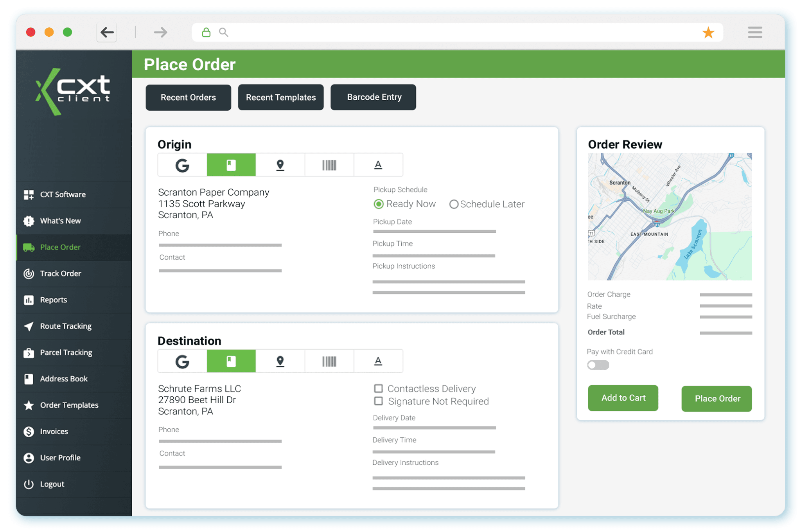
Task: Choose manual text entry for Destination address
Action: click(x=378, y=361)
